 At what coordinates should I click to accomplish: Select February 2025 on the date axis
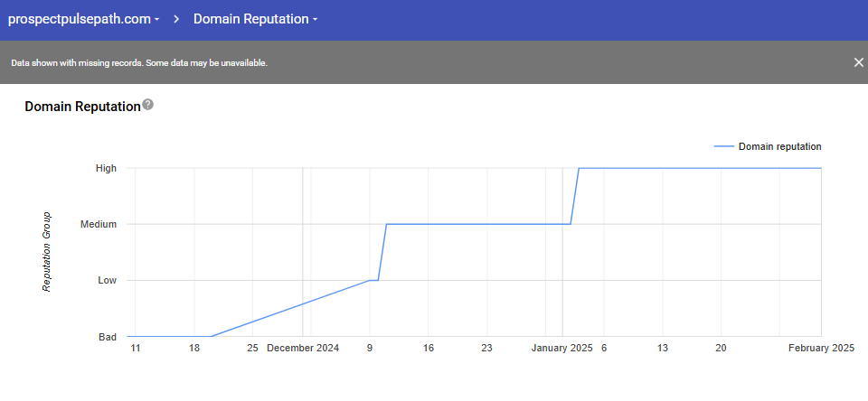[x=820, y=348]
